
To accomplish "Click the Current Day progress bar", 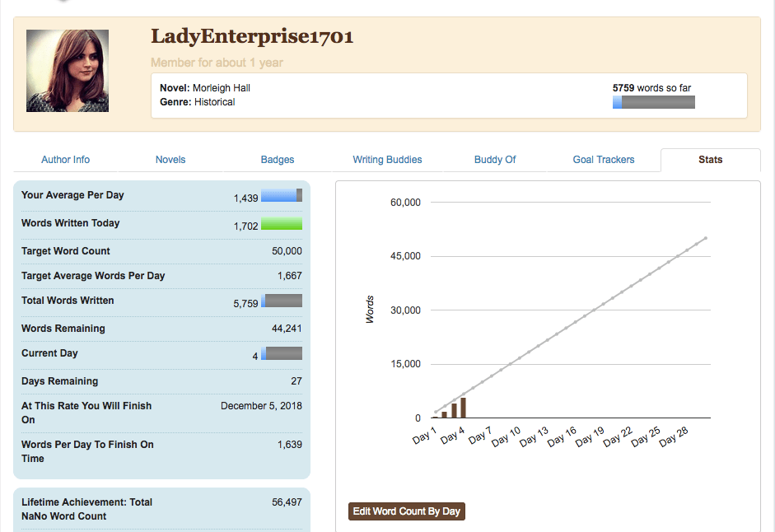I will click(x=282, y=354).
